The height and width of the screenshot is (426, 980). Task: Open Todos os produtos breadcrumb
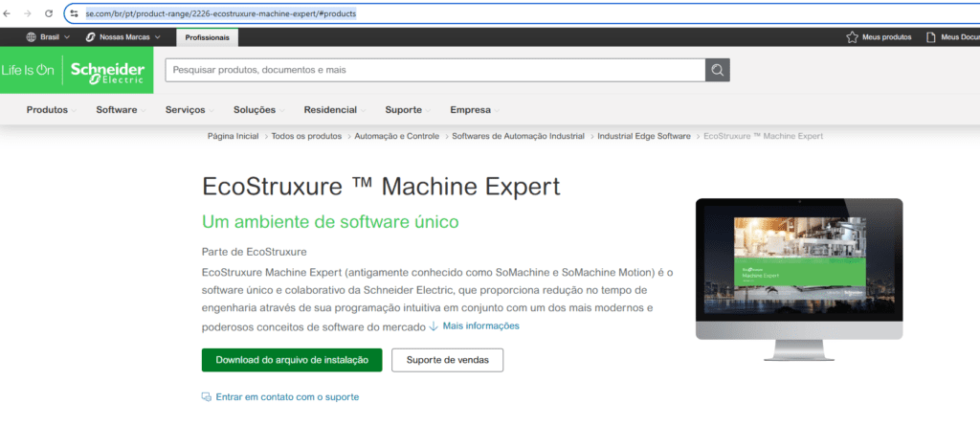tap(306, 136)
